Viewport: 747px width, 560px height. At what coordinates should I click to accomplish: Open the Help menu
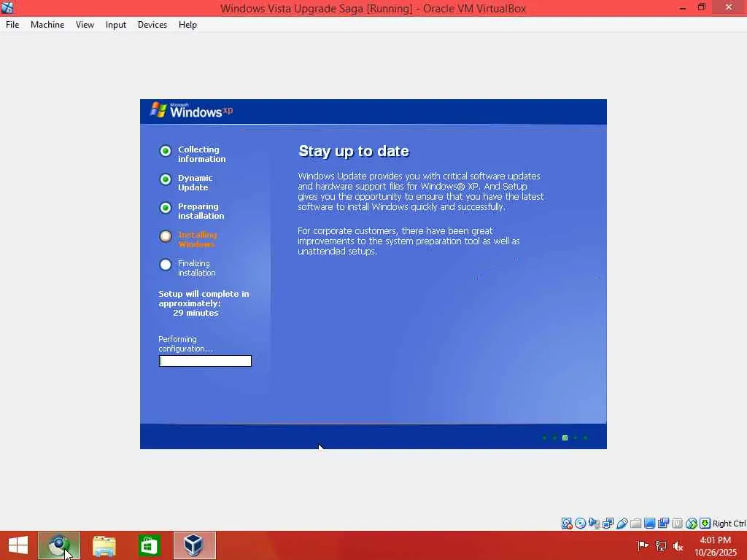(x=187, y=25)
